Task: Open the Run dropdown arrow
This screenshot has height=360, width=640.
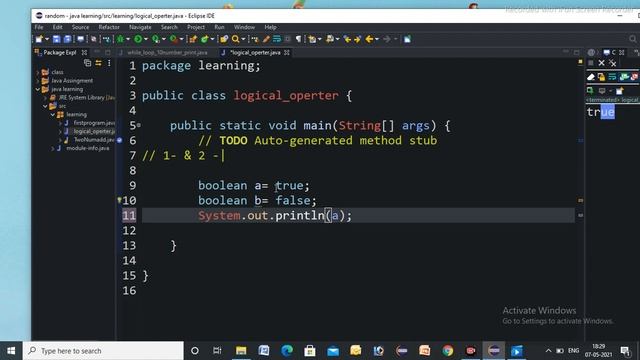Action: point(145,39)
